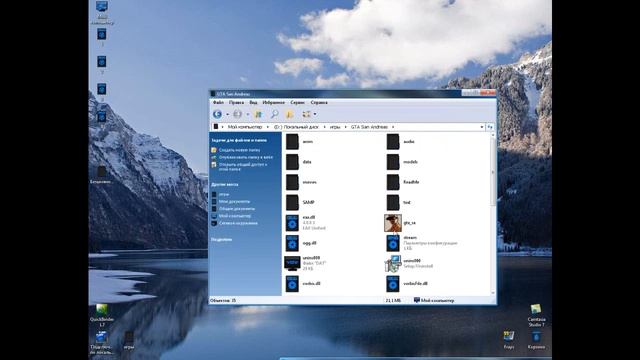Screen dimensions: 640x360
Task: Select the text folder icon
Action: pos(393,202)
